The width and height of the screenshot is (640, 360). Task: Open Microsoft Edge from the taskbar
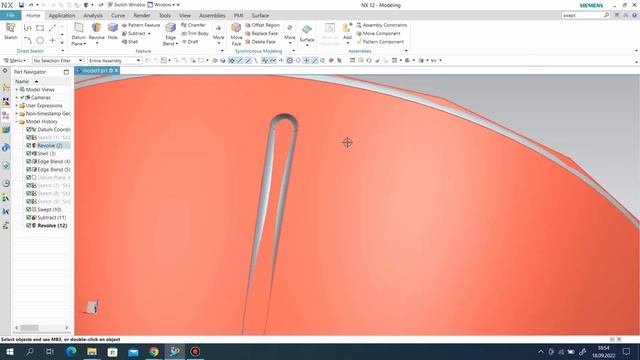pyautogui.click(x=71, y=351)
